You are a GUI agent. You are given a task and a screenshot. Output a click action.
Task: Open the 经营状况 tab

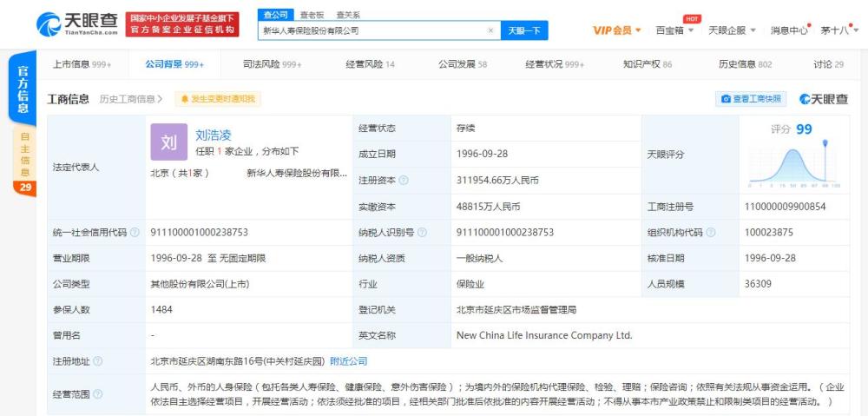(x=555, y=64)
